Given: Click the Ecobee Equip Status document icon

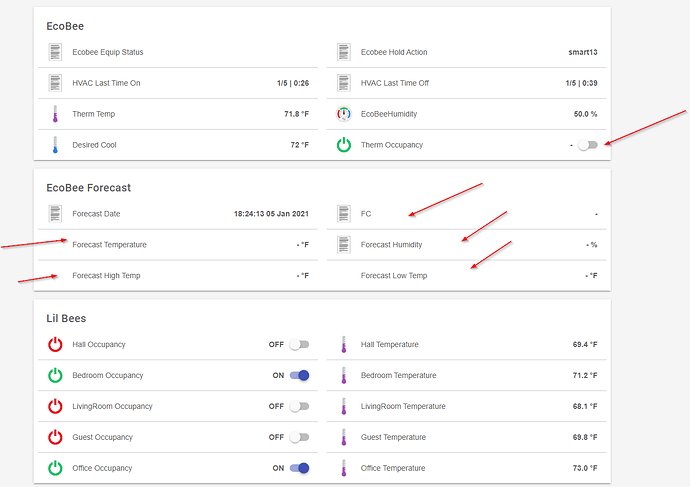Looking at the screenshot, I should coord(55,52).
